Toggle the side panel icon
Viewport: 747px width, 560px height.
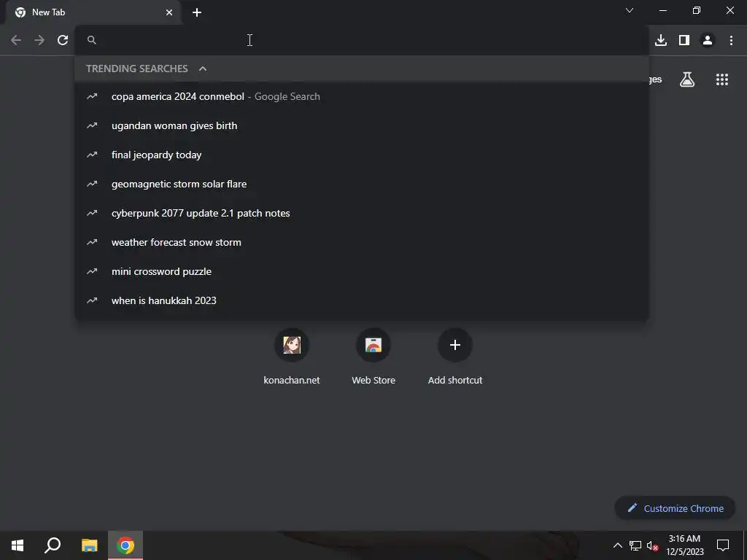tap(684, 40)
